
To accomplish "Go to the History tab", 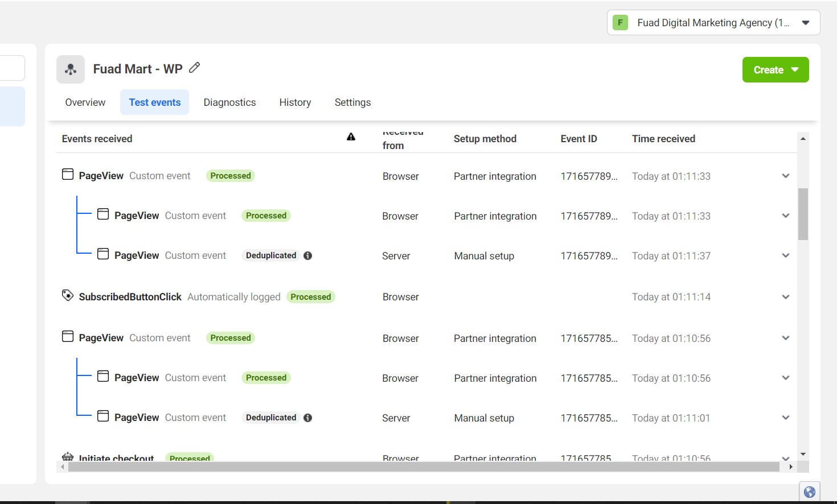I will click(x=295, y=102).
